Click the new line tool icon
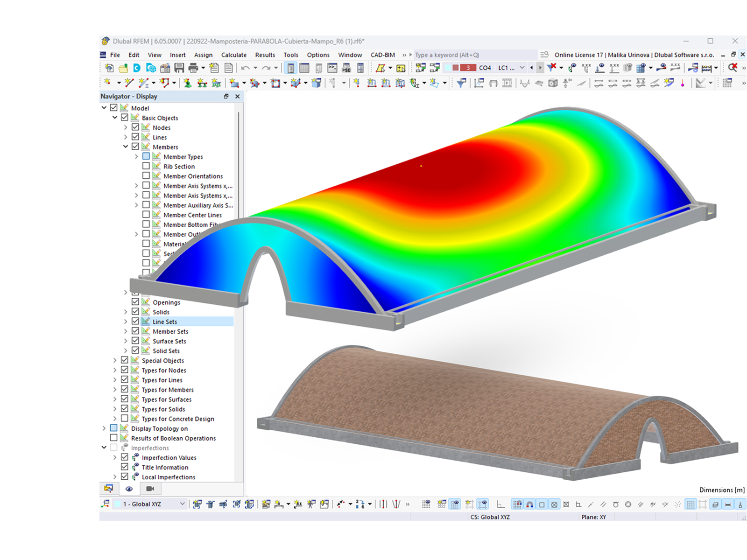747x560 pixels. tap(129, 83)
